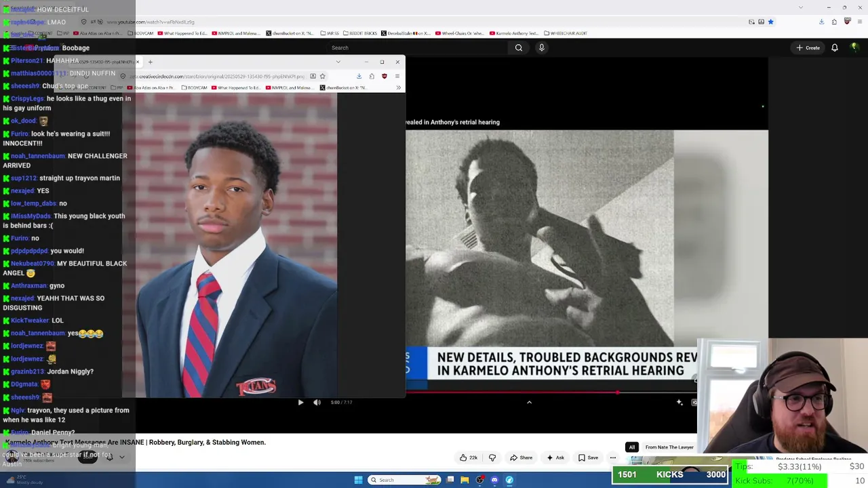Image resolution: width=868 pixels, height=488 pixels.
Task: Click the red shield extension in popup toolbar
Action: (x=384, y=77)
